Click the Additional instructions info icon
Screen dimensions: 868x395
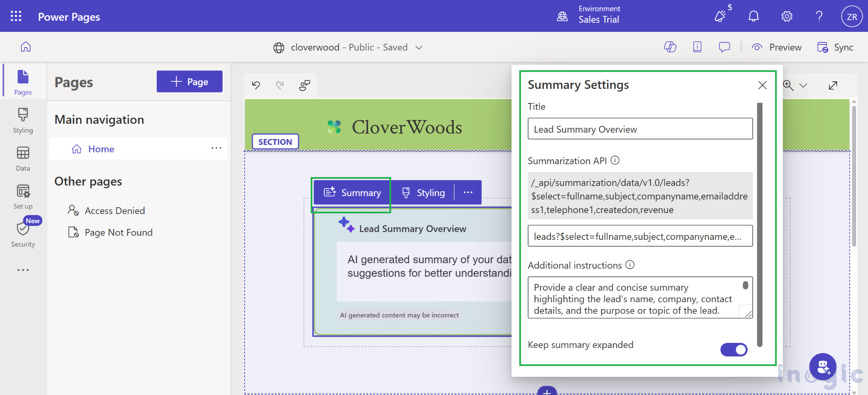[630, 265]
